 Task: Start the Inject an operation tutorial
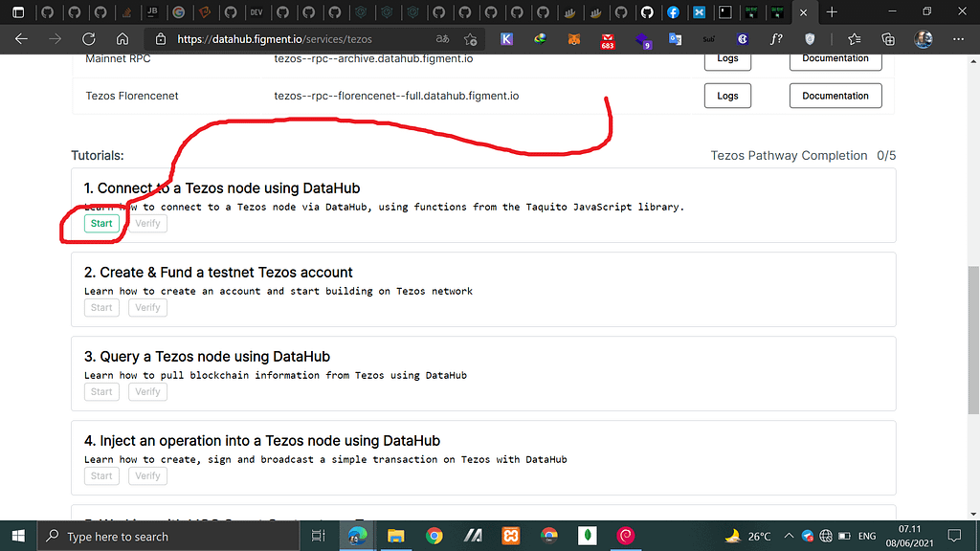(101, 476)
